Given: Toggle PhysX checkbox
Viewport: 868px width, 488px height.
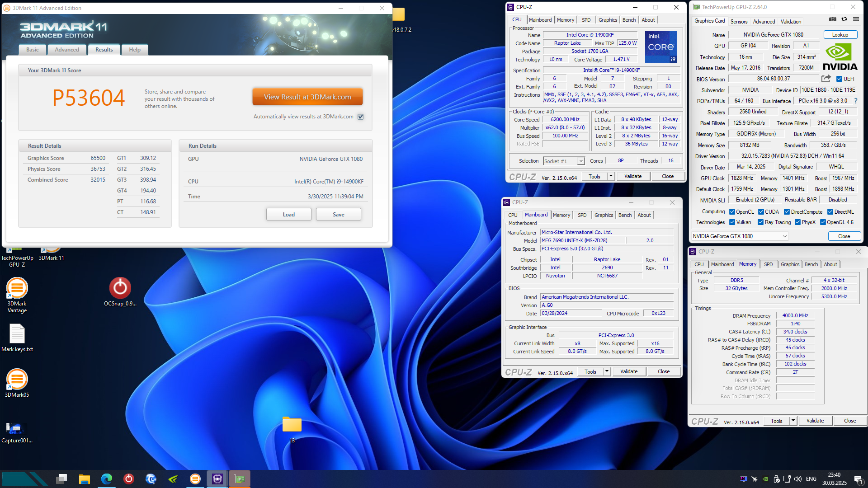Looking at the screenshot, I should click(x=797, y=222).
